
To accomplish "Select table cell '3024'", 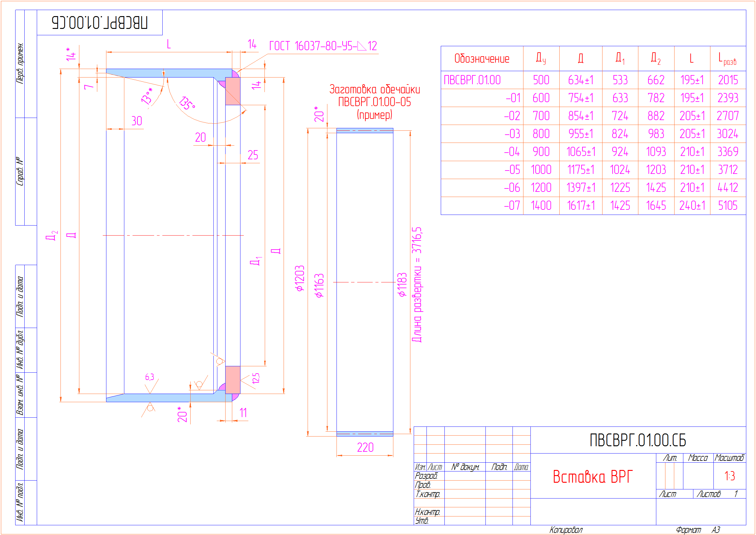I will click(728, 134).
